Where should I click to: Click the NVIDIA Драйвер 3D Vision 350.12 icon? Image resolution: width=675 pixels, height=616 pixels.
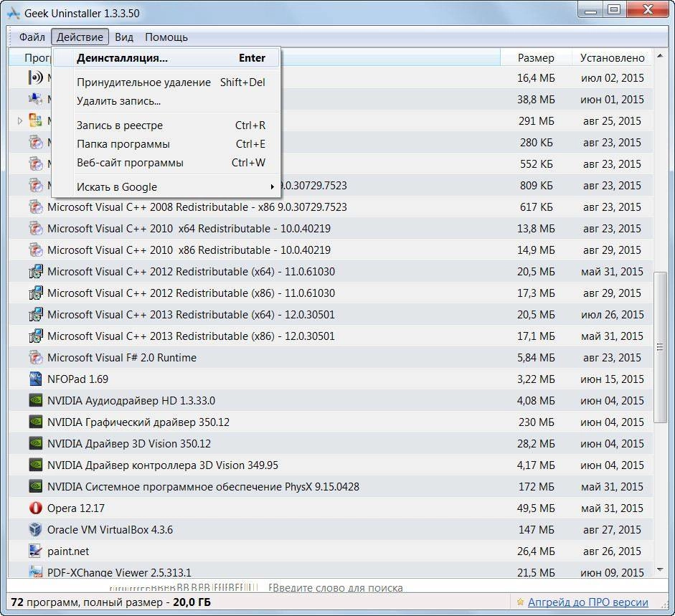tap(35, 444)
